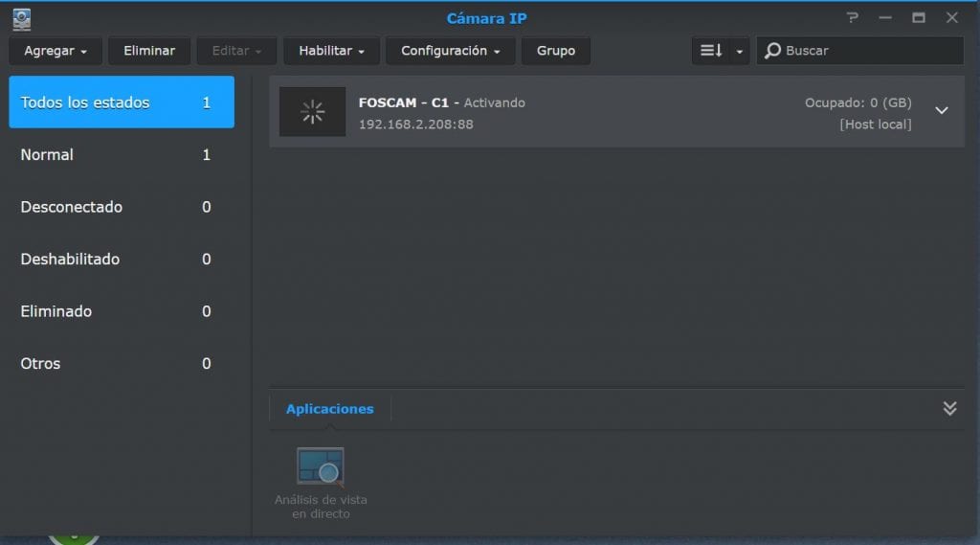Open the Configuración dropdown menu
Image resolution: width=980 pixels, height=545 pixels.
[x=451, y=51]
